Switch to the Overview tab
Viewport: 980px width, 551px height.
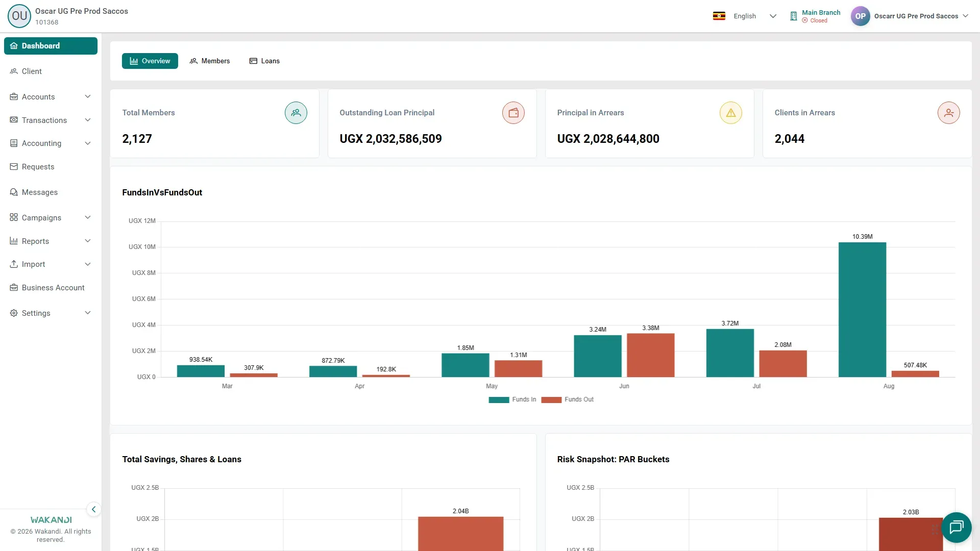tap(150, 61)
